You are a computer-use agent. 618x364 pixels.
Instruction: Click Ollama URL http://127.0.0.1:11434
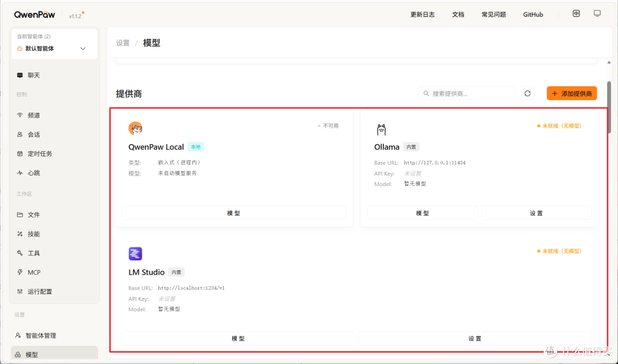tap(435, 163)
